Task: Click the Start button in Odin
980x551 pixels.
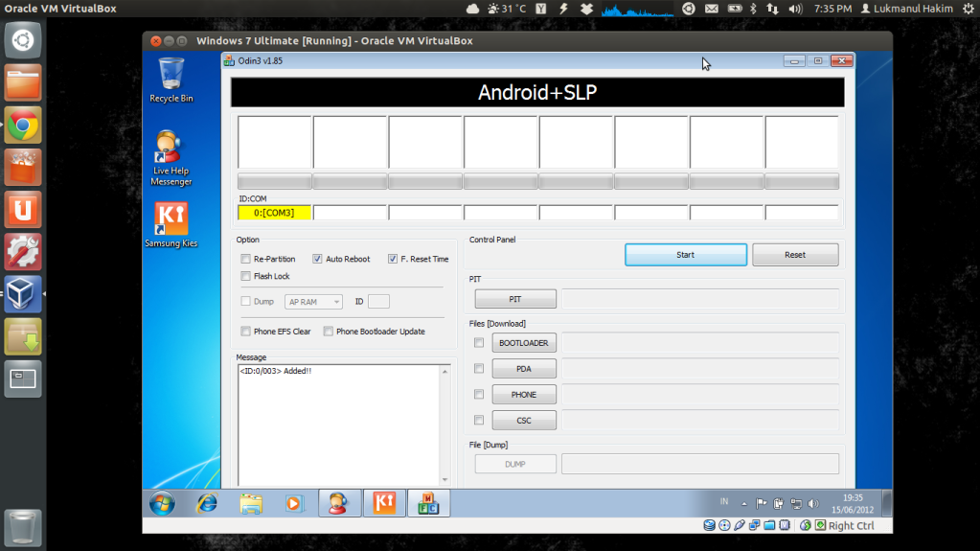Action: [x=686, y=255]
